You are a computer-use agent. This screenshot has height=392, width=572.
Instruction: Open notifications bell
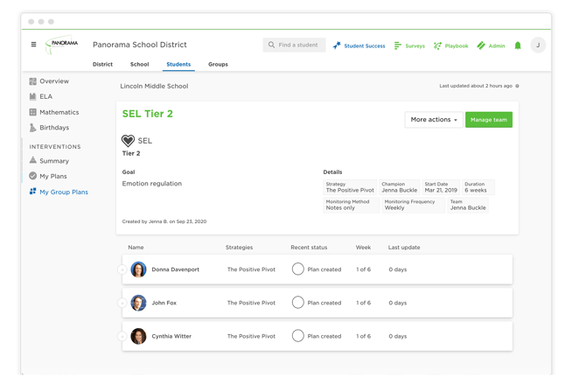point(518,45)
